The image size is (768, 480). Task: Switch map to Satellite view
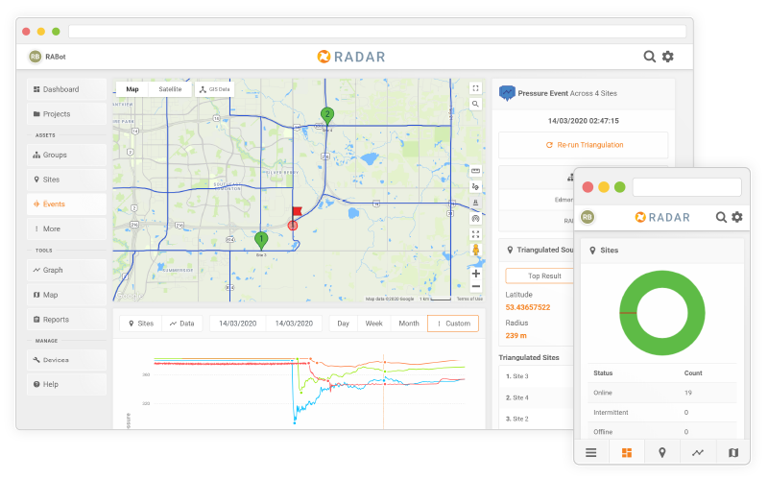[x=170, y=89]
